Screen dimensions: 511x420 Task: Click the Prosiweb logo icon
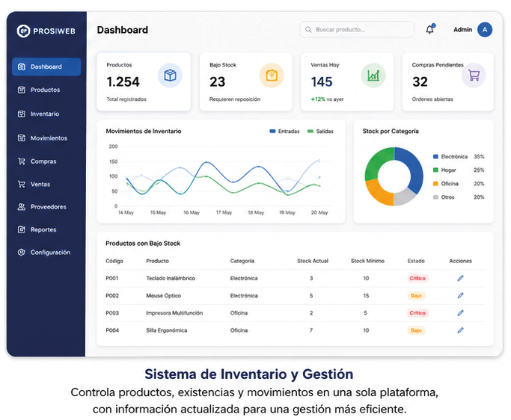[x=23, y=31]
